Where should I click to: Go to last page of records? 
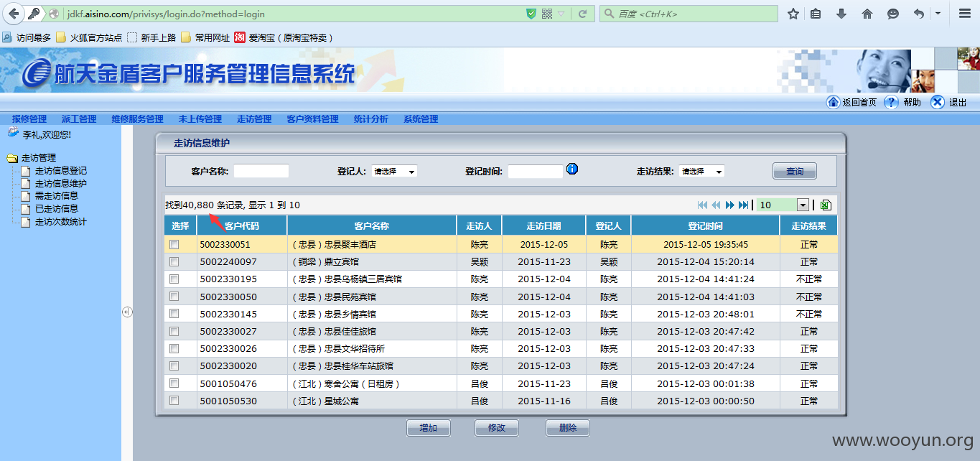pyautogui.click(x=744, y=205)
